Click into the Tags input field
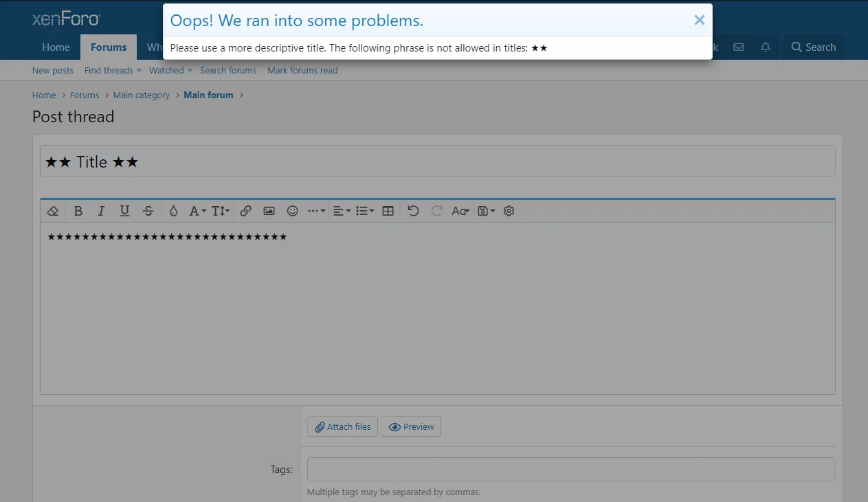868x502 pixels. coord(570,470)
